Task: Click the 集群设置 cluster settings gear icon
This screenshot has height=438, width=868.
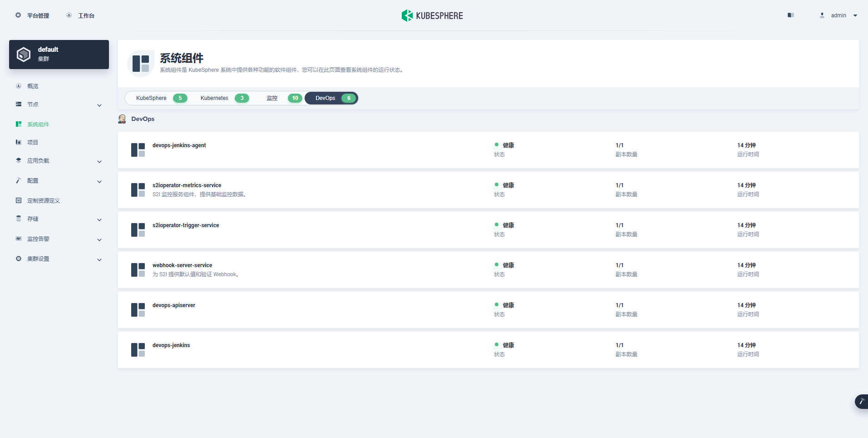Action: point(19,259)
